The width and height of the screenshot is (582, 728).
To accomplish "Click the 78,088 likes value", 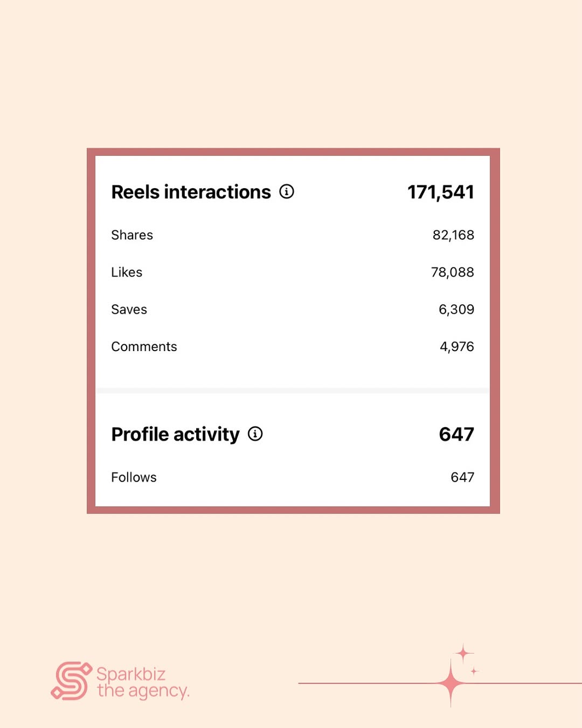I will click(x=453, y=272).
